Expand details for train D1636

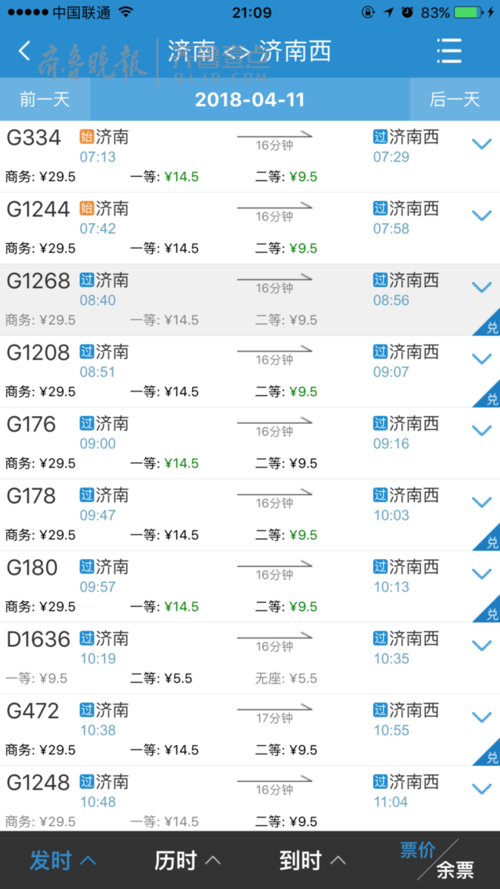click(x=482, y=645)
